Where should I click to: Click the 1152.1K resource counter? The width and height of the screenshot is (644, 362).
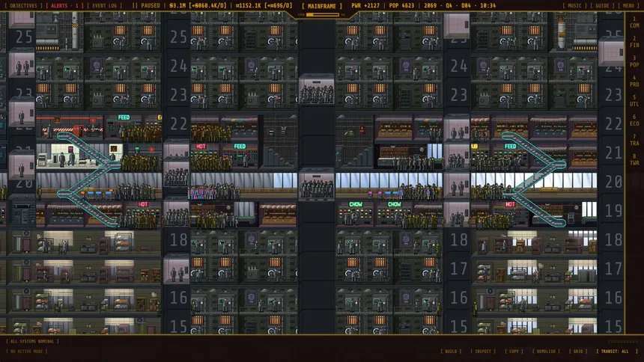[x=264, y=6]
